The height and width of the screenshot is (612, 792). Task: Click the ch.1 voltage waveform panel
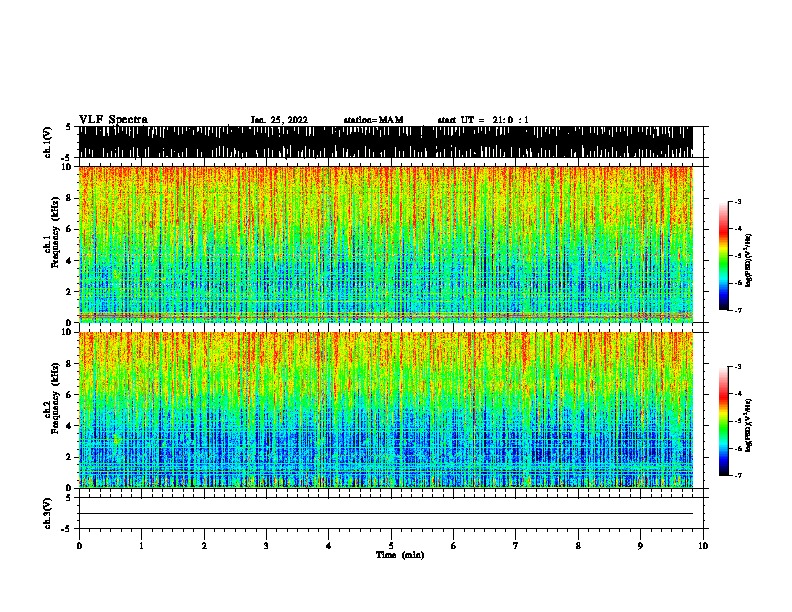point(386,142)
